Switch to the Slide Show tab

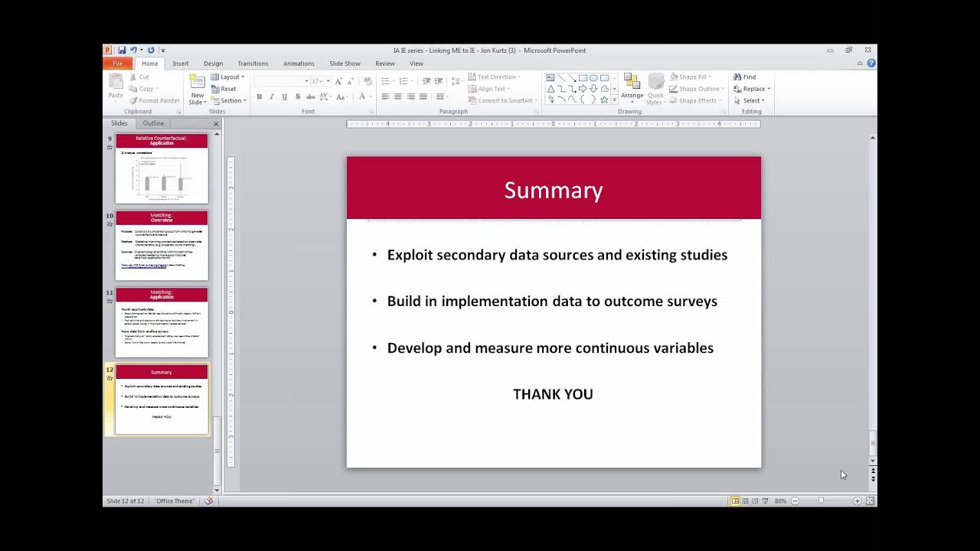(345, 64)
